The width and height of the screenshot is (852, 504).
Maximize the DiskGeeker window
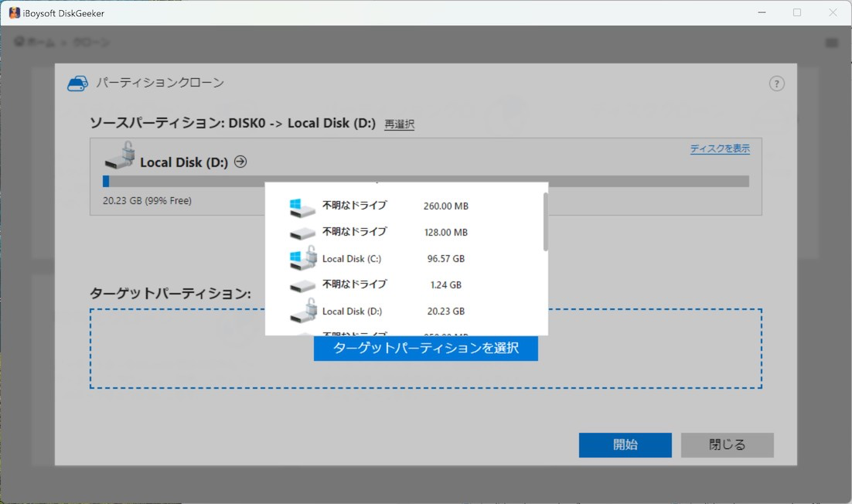point(797,12)
